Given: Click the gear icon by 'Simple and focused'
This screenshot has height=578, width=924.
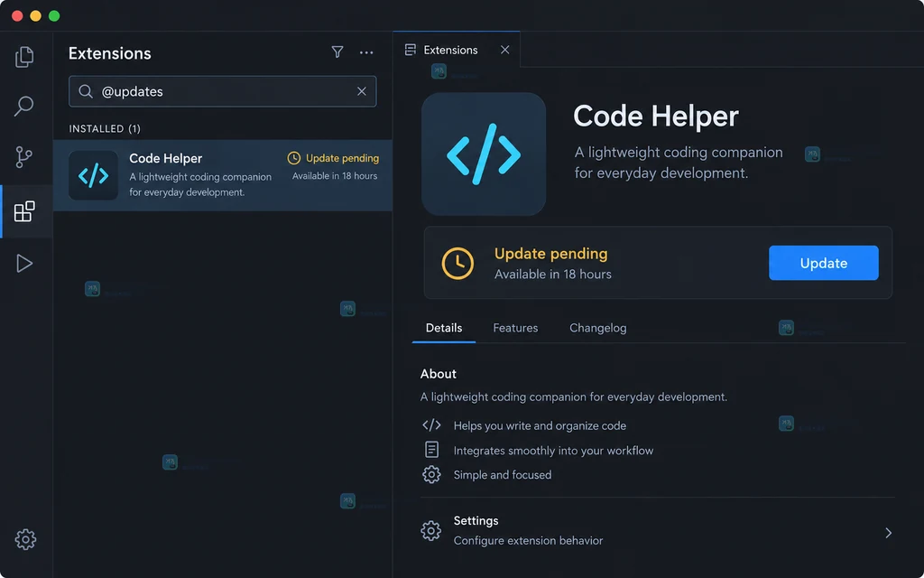Looking at the screenshot, I should 431,475.
